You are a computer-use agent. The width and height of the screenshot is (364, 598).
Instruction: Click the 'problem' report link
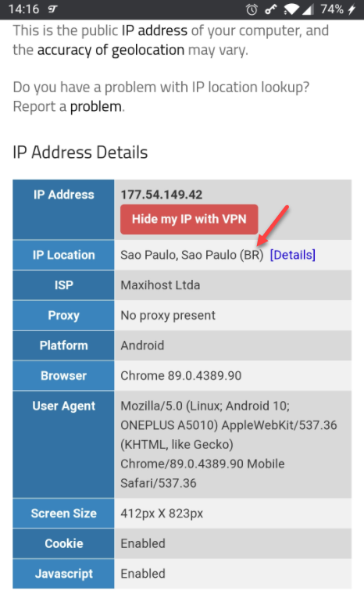click(x=95, y=107)
